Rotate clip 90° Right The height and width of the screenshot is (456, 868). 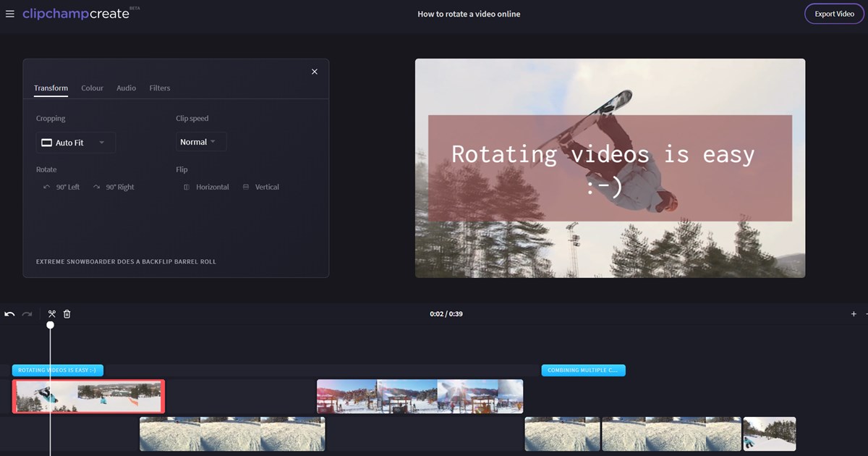click(114, 187)
